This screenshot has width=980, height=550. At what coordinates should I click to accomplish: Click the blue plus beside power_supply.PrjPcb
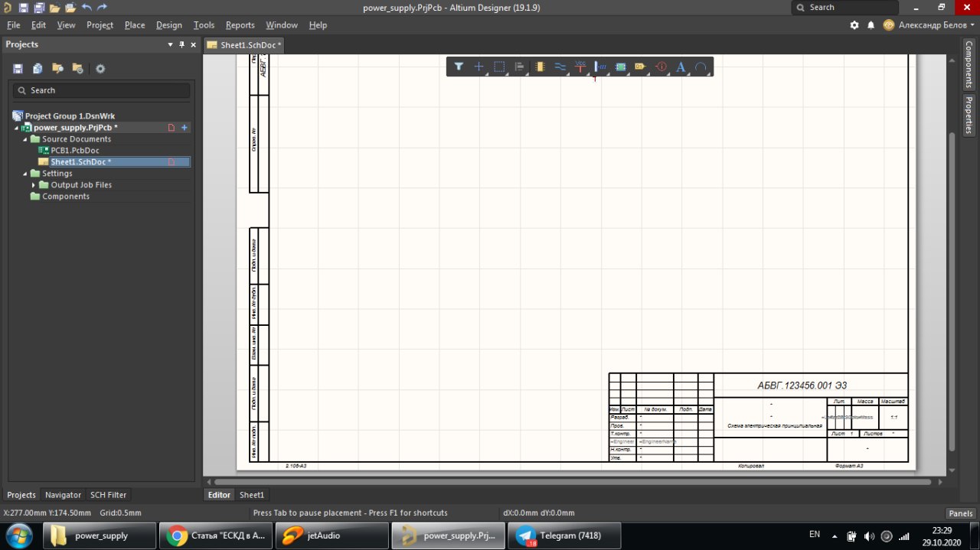[x=185, y=128]
